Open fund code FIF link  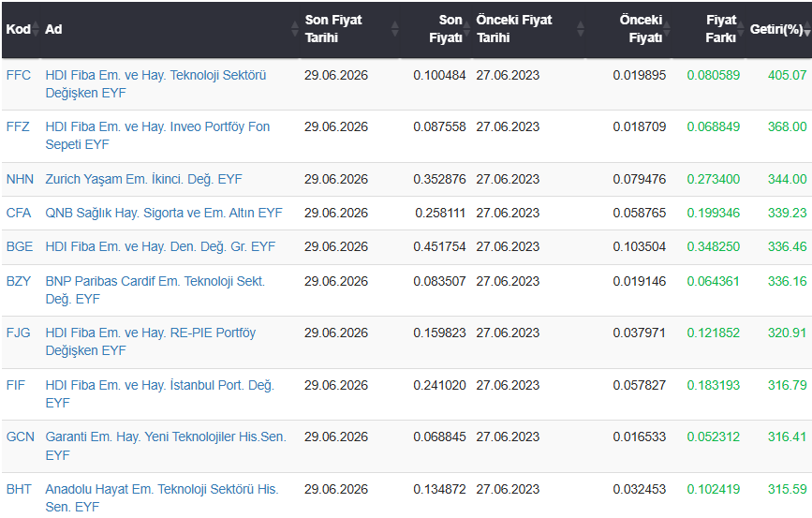tap(16, 385)
